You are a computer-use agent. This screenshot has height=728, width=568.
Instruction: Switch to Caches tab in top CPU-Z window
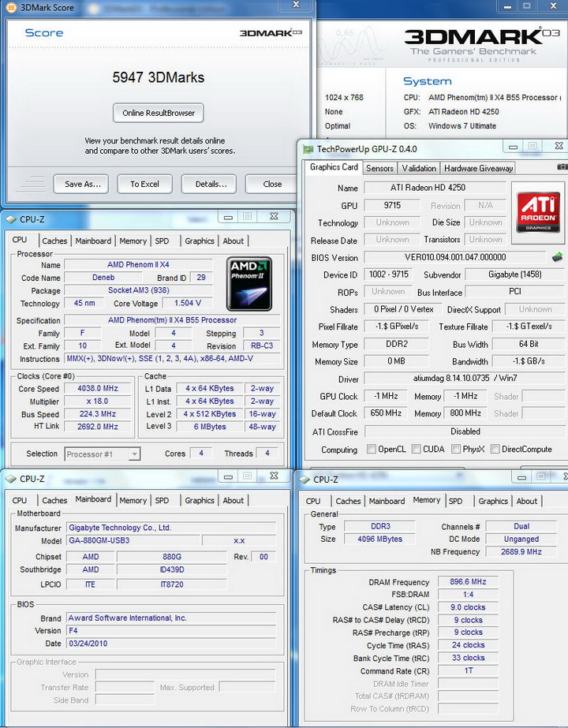click(x=54, y=241)
